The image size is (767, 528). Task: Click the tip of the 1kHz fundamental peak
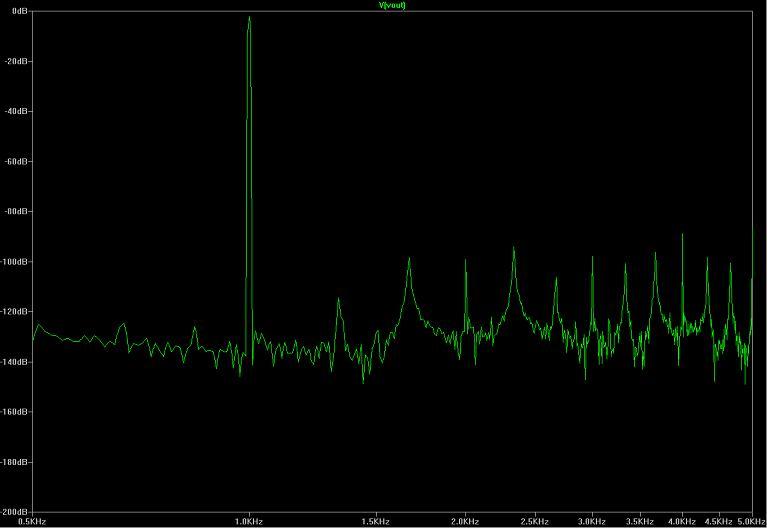click(x=249, y=17)
